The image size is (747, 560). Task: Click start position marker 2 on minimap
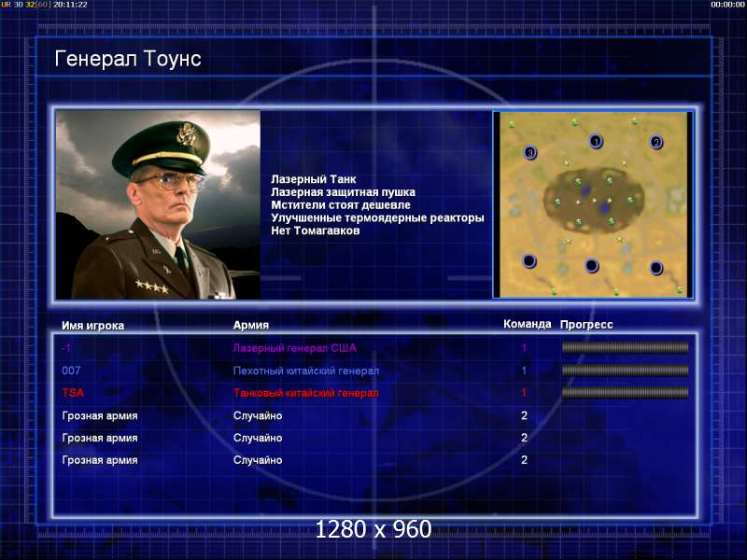click(x=656, y=142)
